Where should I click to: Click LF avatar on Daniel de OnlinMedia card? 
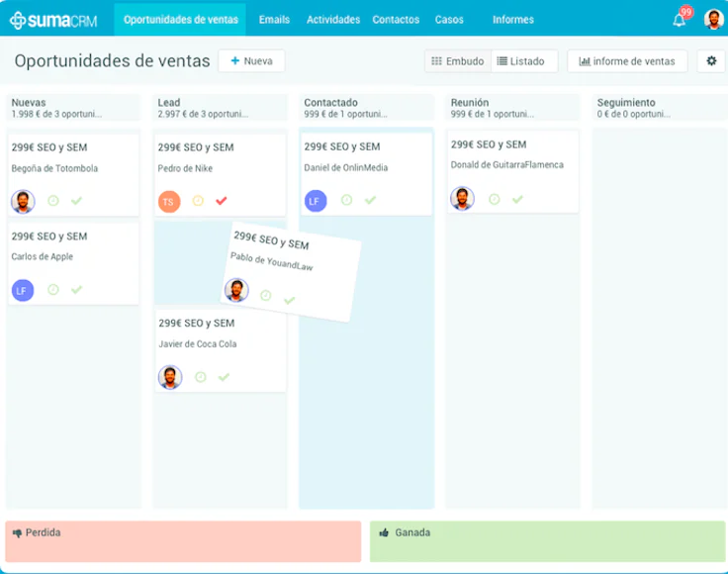[316, 201]
